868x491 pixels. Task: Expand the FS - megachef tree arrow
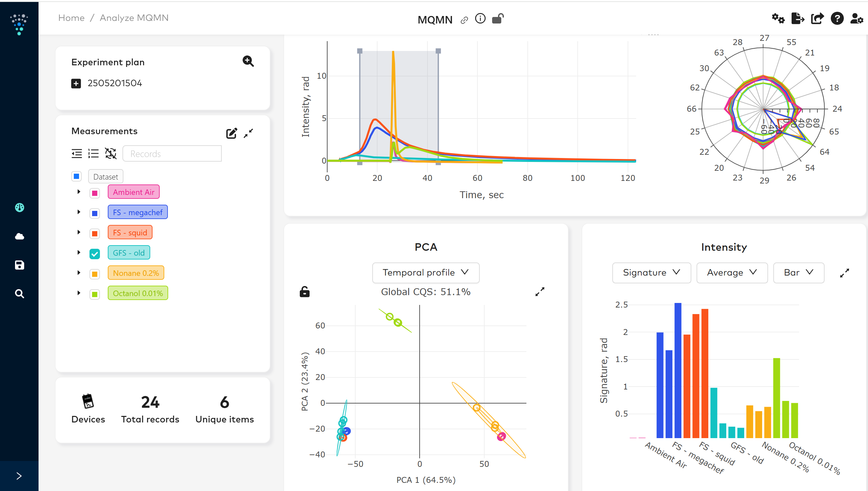pos(79,212)
